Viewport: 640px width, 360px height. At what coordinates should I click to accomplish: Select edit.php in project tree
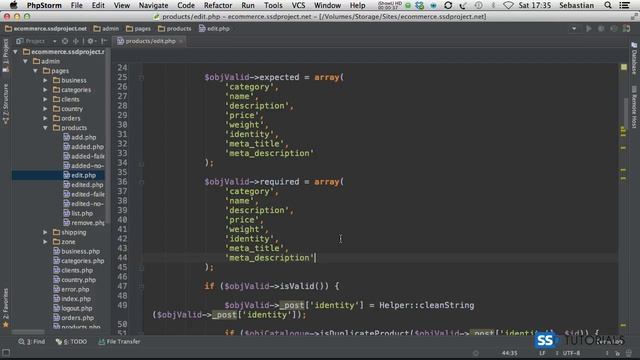pyautogui.click(x=80, y=175)
